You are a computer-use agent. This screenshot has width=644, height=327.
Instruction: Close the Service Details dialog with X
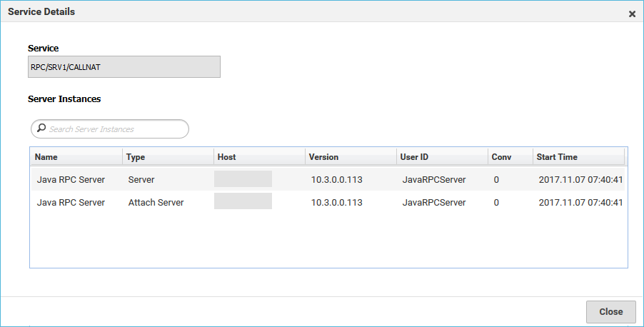[x=632, y=14]
